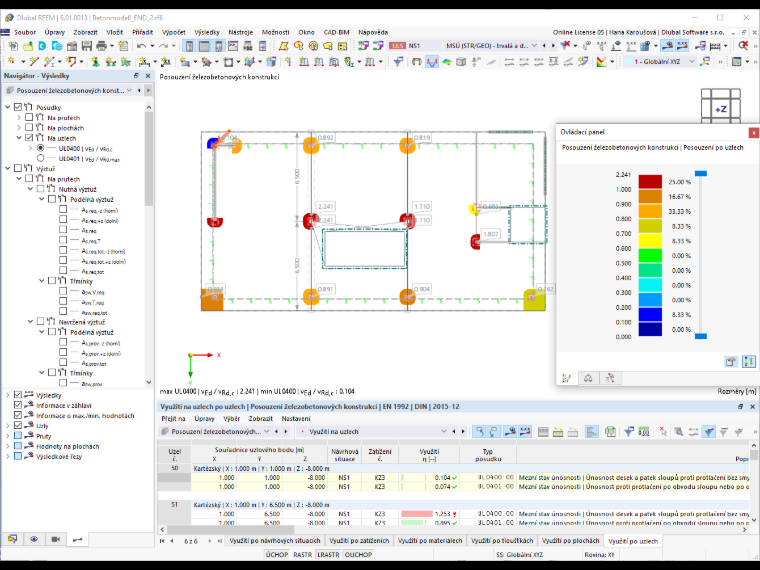Viewport: 760px width, 570px height.
Task: Click the nodal support icon
Action: [95, 62]
